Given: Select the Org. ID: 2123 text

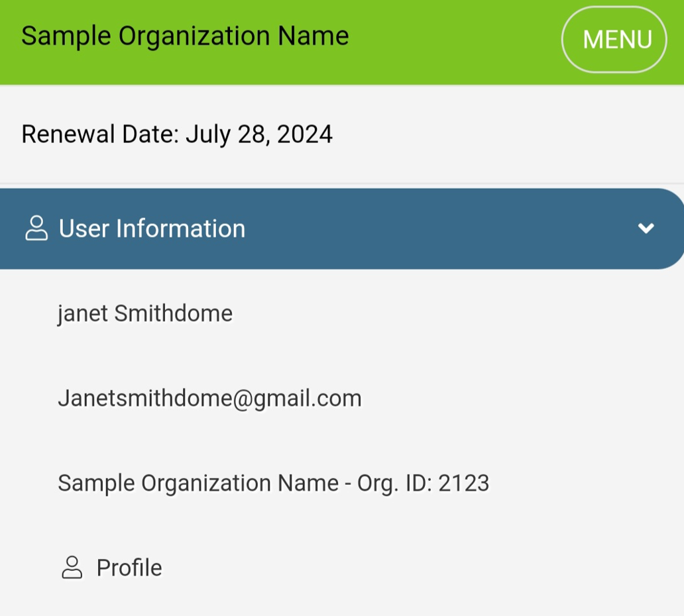Looking at the screenshot, I should coord(424,483).
